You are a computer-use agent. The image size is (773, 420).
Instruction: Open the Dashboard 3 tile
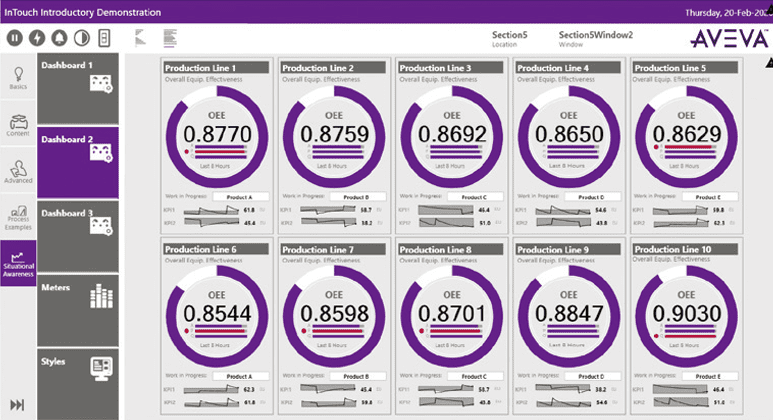(x=78, y=235)
